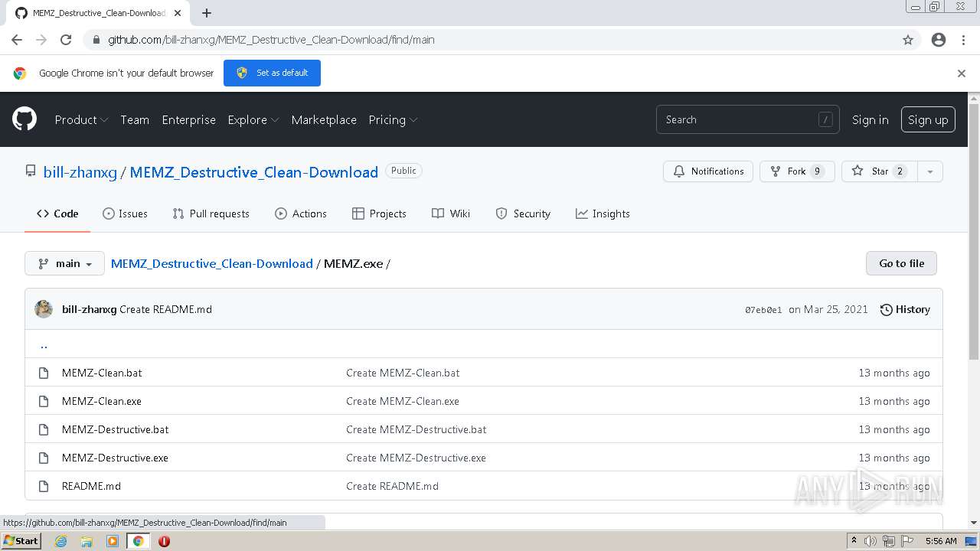Screen dimensions: 980x551
Task: Fork the repository
Action: (x=796, y=171)
